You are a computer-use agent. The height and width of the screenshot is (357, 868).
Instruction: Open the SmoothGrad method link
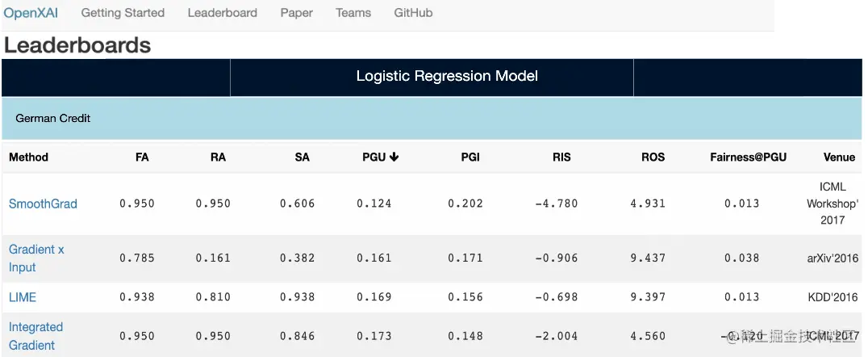coord(43,204)
